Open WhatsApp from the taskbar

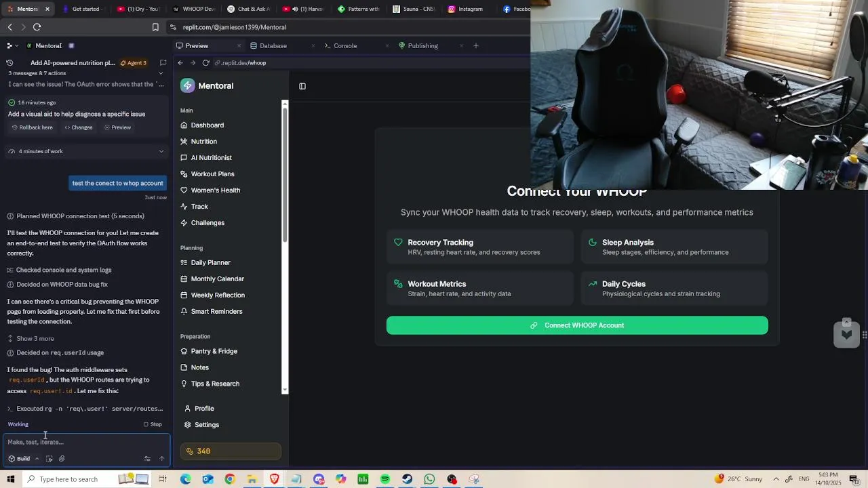(429, 479)
